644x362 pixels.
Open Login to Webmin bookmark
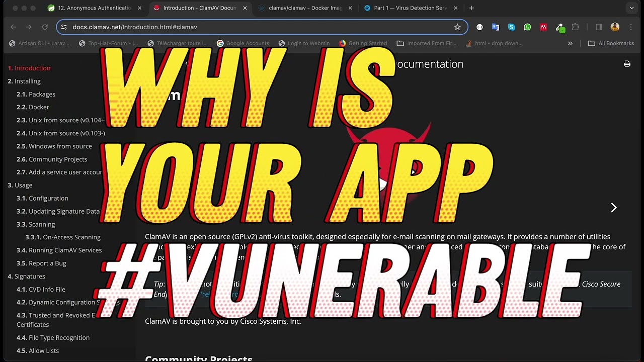pyautogui.click(x=304, y=43)
